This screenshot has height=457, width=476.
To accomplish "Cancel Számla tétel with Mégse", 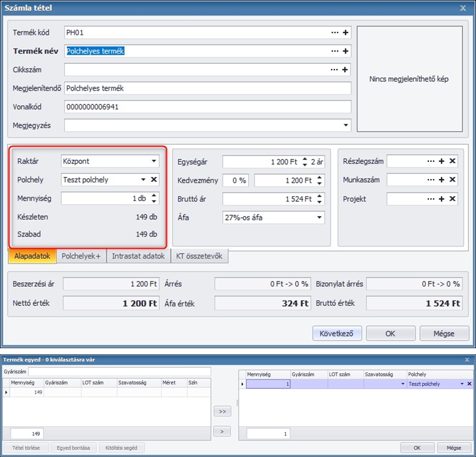I will [x=444, y=334].
